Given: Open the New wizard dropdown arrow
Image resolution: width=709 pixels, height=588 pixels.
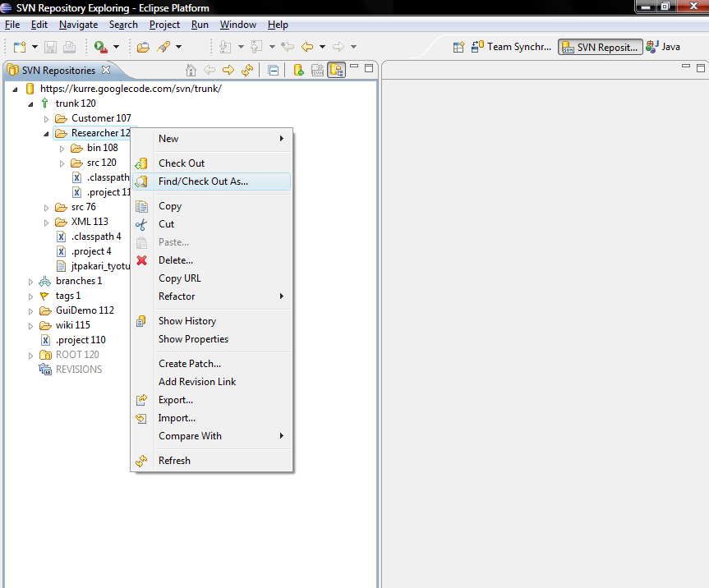Looking at the screenshot, I should coord(35,47).
